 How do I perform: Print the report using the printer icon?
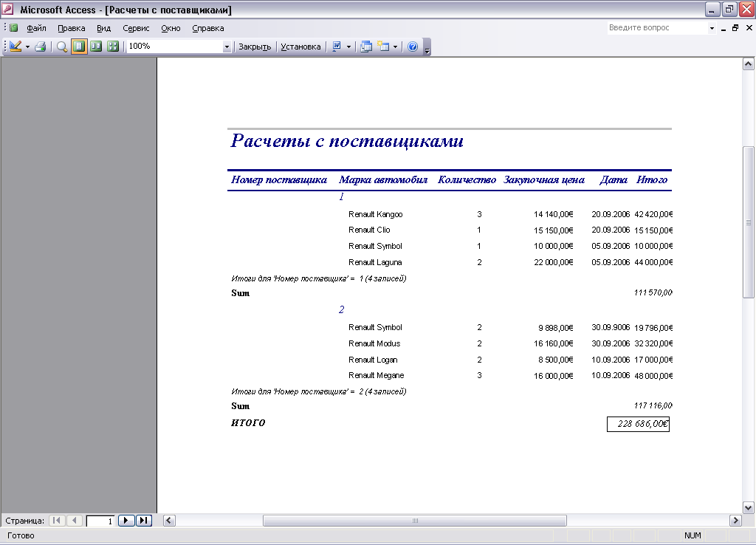click(x=41, y=47)
